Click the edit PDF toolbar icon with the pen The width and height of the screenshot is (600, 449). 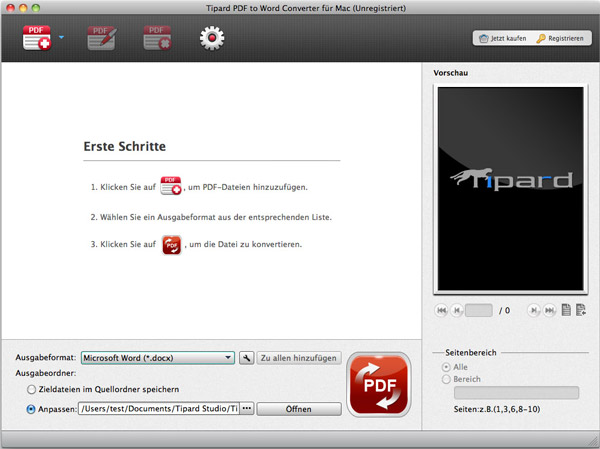coord(102,38)
